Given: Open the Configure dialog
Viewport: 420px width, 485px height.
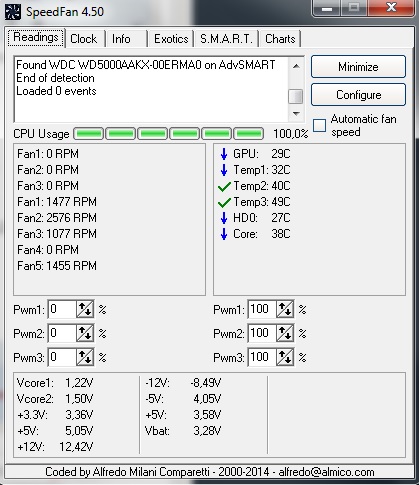Looking at the screenshot, I should (358, 95).
